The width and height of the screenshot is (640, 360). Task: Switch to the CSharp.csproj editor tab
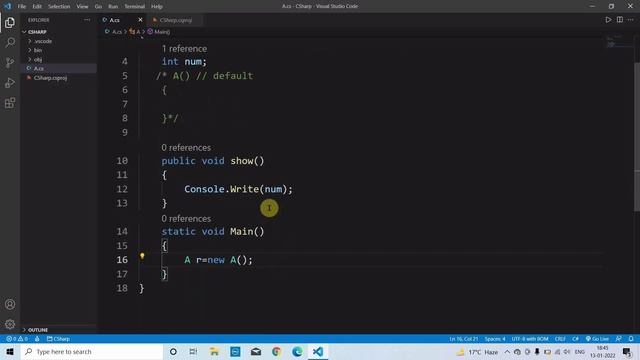(x=176, y=20)
